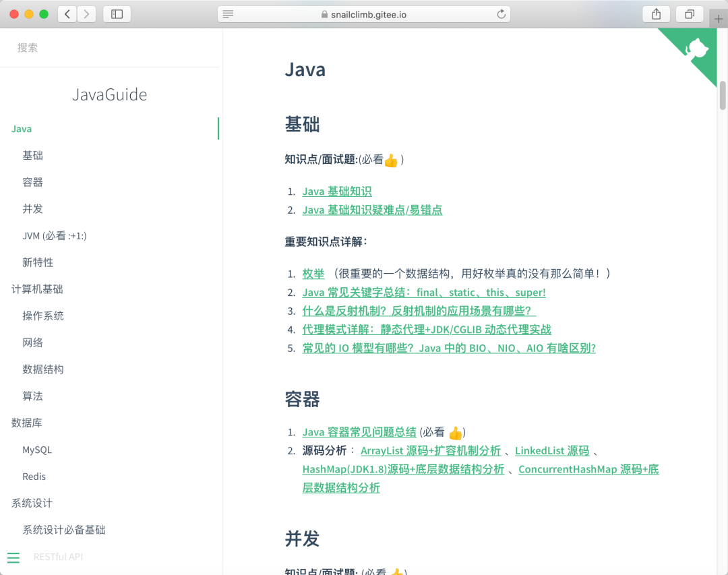Toggle the sidebar with the green hamburger icon
The image size is (728, 575).
pyautogui.click(x=13, y=557)
